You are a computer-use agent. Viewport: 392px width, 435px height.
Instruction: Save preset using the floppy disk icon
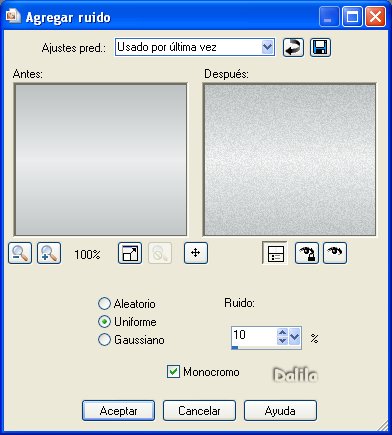pyautogui.click(x=320, y=48)
